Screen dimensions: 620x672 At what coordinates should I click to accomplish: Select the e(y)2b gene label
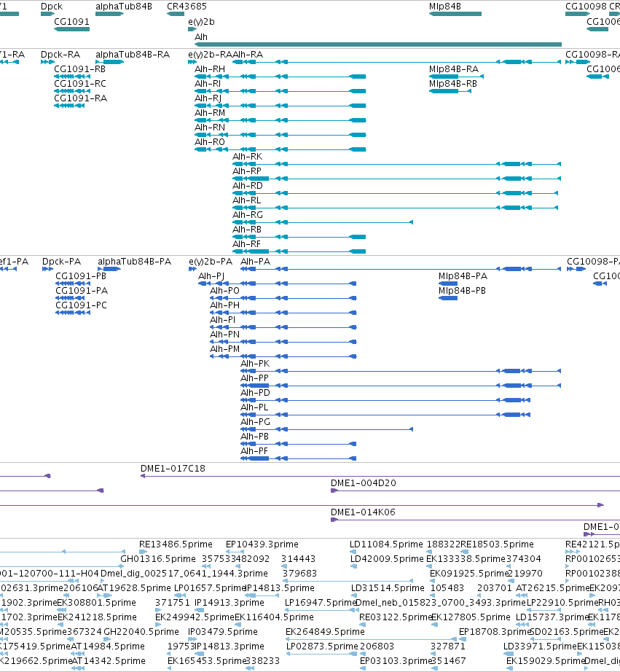(x=201, y=21)
